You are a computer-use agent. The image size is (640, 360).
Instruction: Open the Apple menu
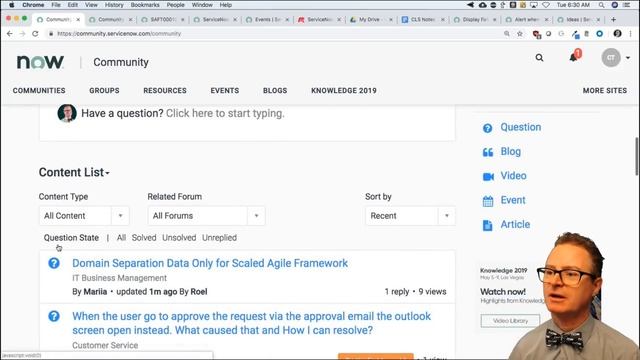tap(11, 5)
